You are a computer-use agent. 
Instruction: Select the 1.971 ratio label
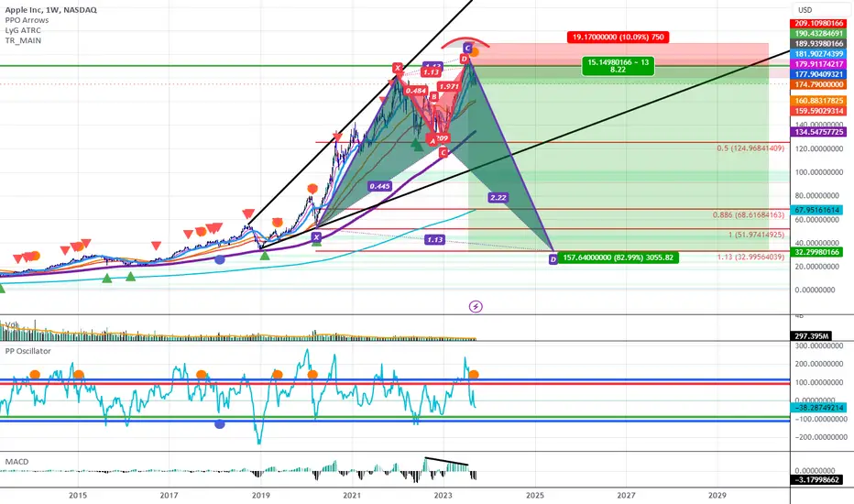pyautogui.click(x=449, y=86)
